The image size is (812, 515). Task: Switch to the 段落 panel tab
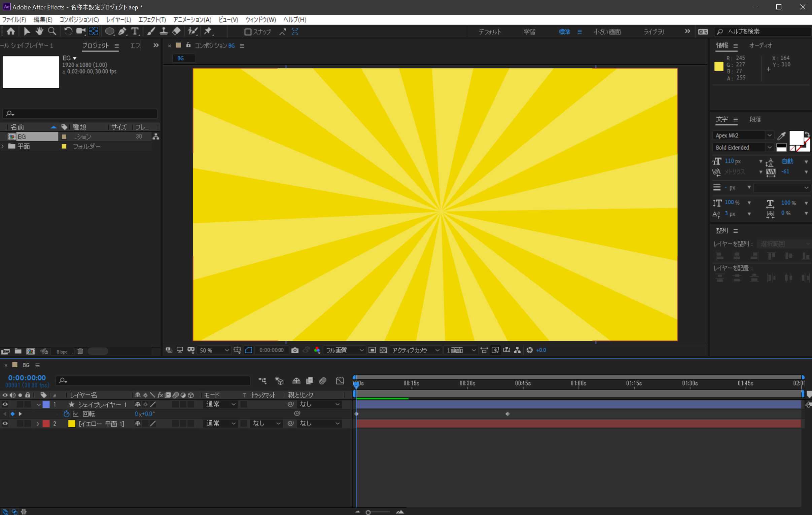(755, 119)
